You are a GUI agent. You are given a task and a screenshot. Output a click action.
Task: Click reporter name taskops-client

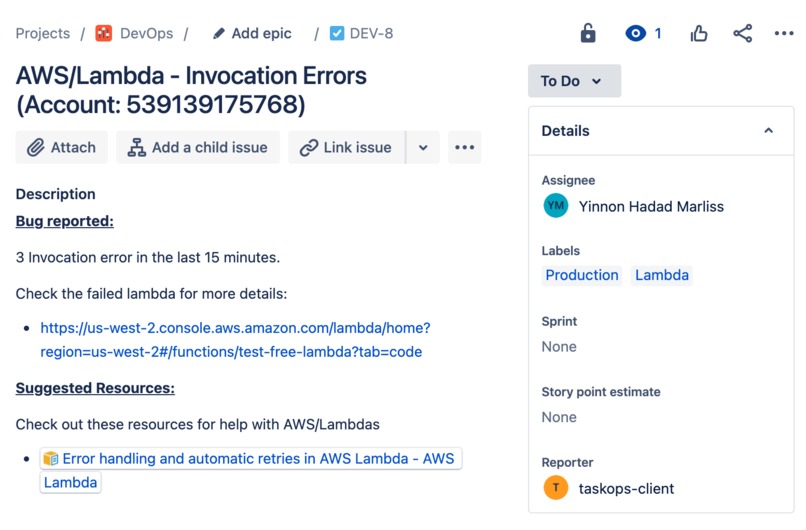(x=626, y=488)
